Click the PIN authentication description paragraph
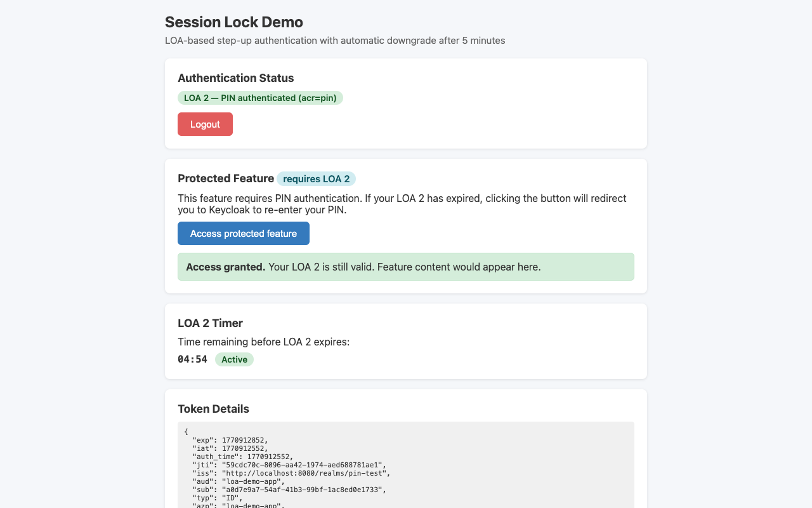This screenshot has width=812, height=508. pos(402,203)
